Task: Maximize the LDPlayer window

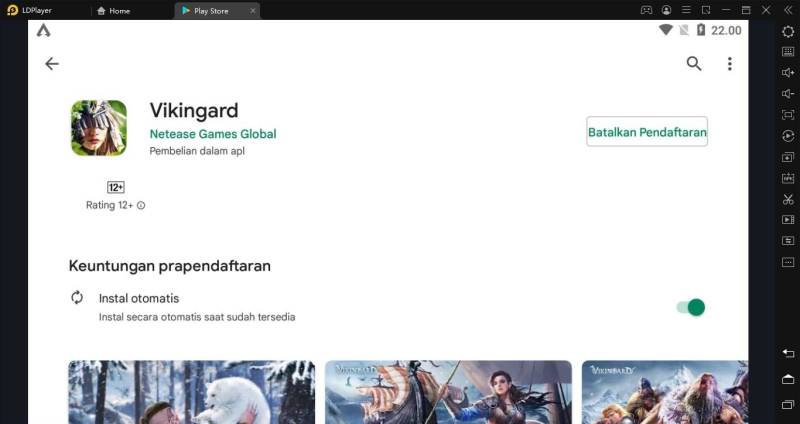Action: pos(746,10)
